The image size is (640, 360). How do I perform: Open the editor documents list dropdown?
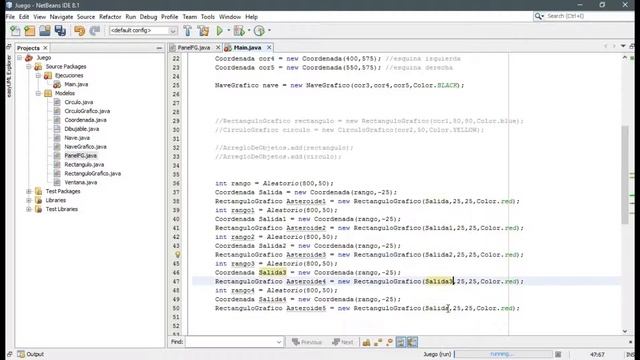623,46
